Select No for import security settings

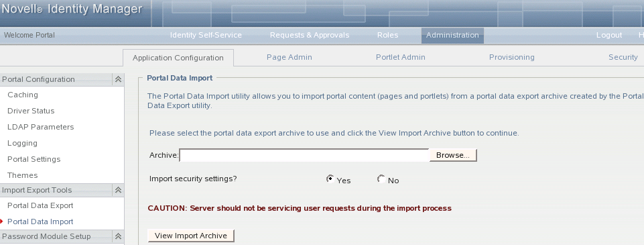tap(381, 179)
